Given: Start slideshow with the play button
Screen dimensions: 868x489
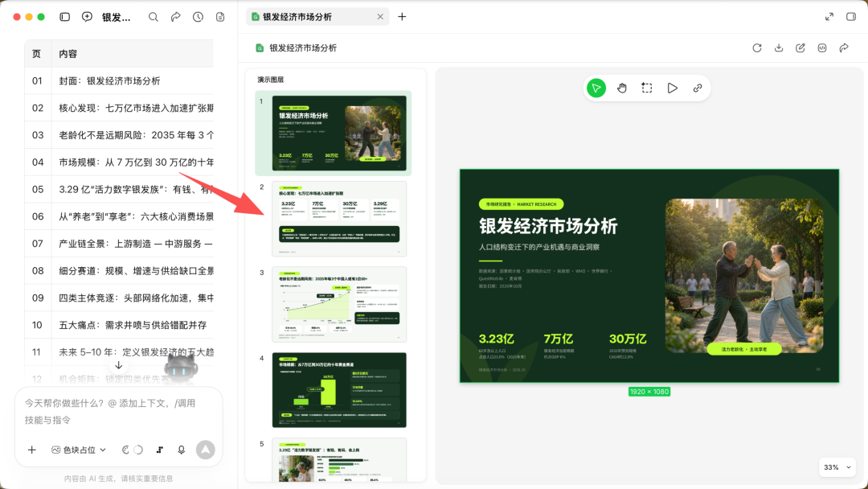Looking at the screenshot, I should coord(672,88).
